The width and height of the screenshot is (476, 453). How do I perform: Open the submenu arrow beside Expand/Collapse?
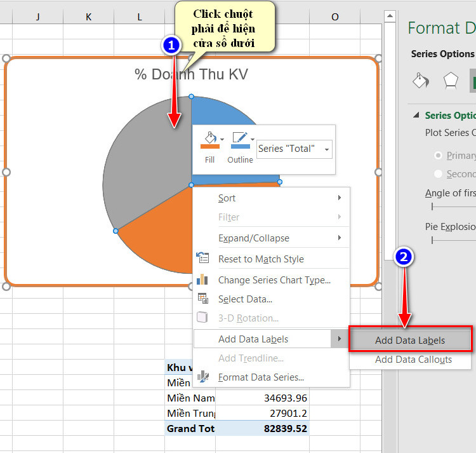(340, 238)
